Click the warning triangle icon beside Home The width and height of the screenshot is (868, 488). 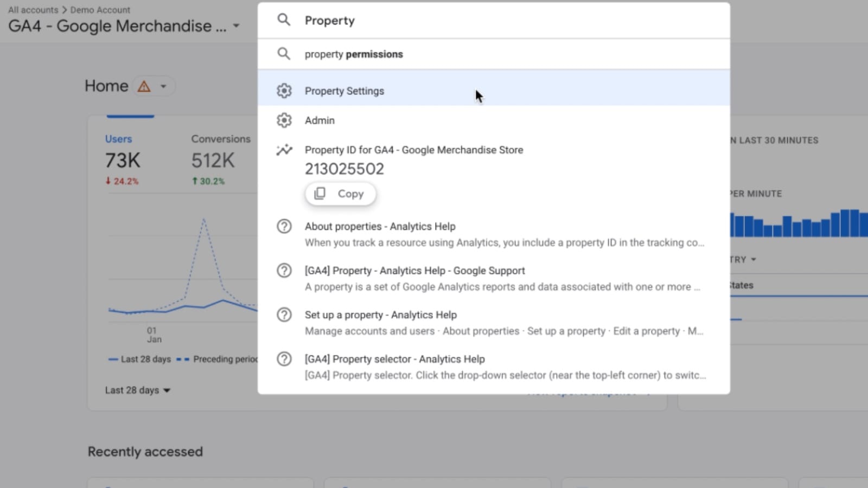coord(144,86)
